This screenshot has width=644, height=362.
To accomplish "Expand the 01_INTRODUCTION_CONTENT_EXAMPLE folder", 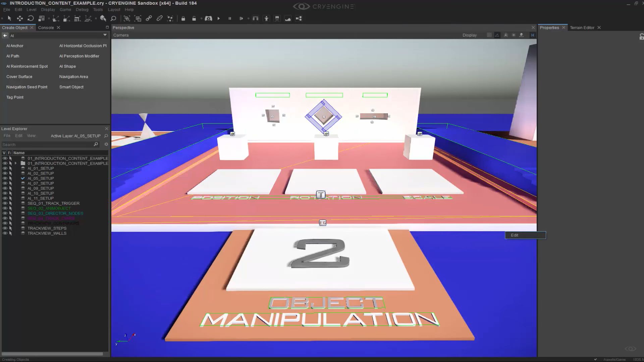I will (x=15, y=163).
